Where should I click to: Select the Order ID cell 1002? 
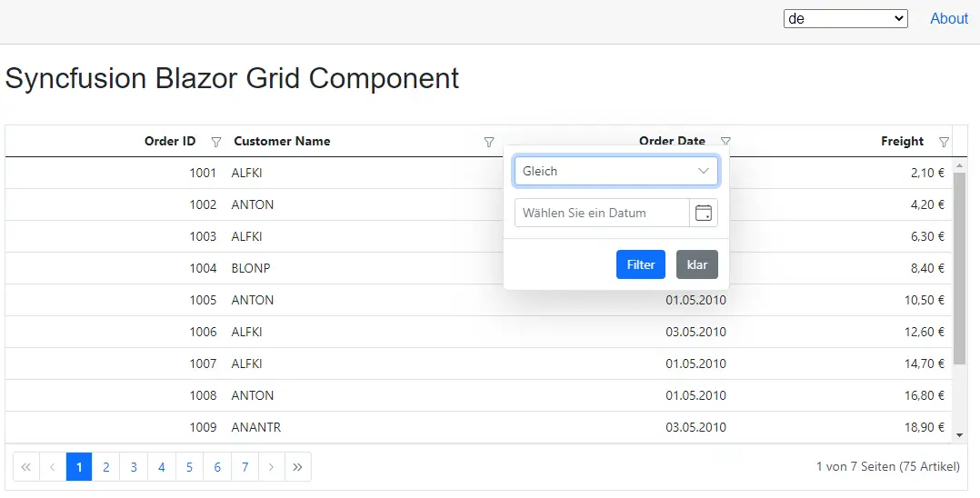203,205
